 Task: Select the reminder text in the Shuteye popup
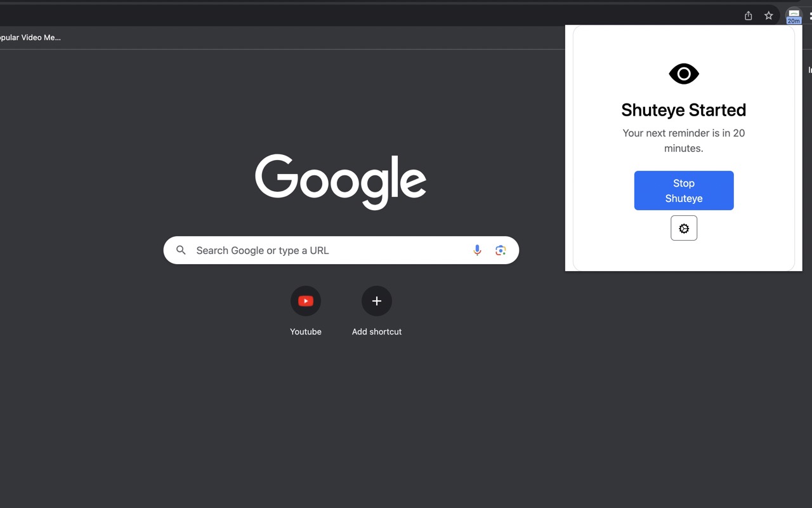tap(684, 140)
